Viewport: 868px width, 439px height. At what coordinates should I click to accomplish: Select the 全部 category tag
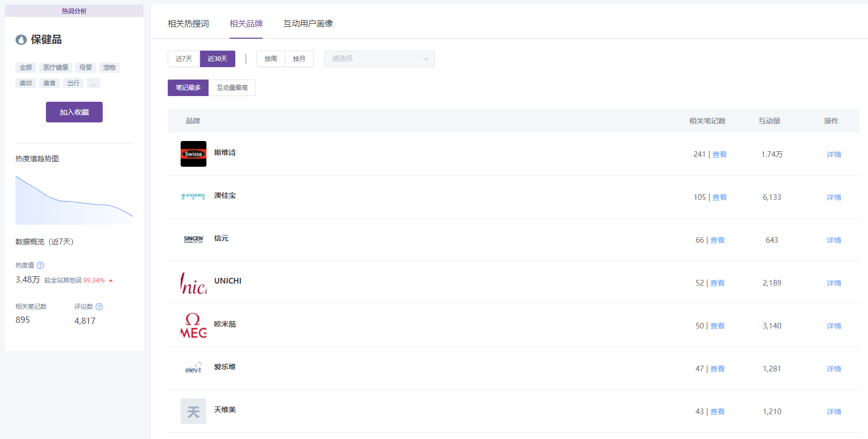pyautogui.click(x=26, y=68)
